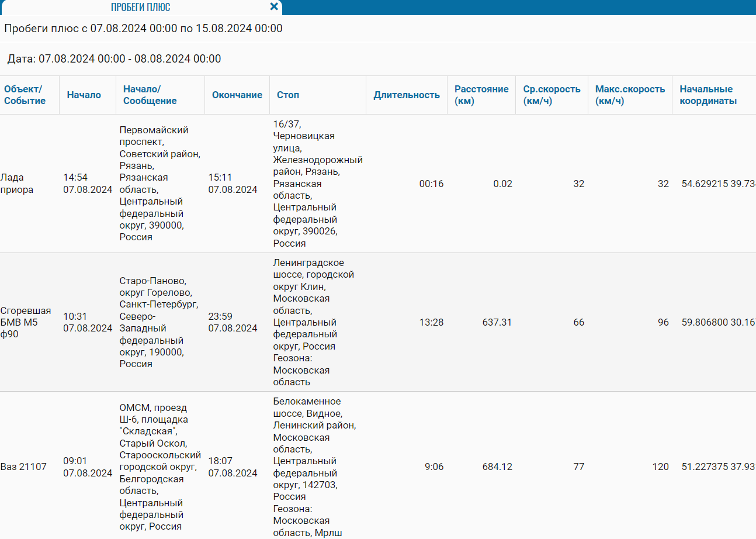Click the Начало column header
The image size is (756, 539).
pos(84,95)
